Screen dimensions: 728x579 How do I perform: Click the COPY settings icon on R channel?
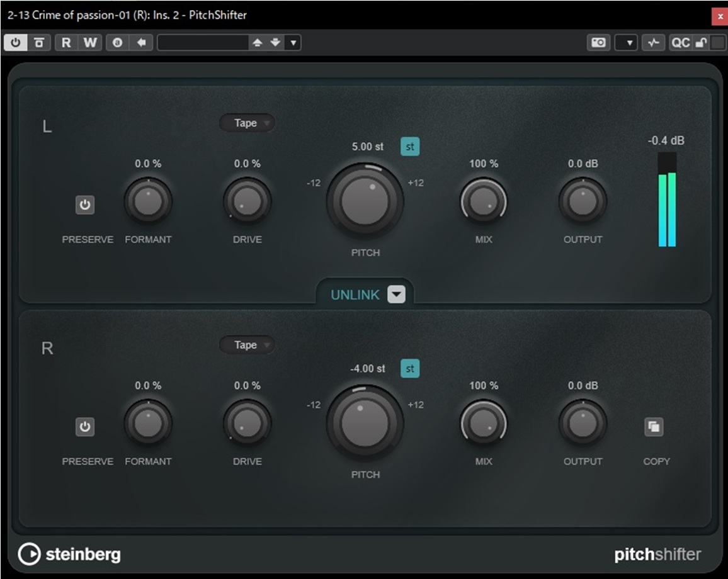[x=654, y=427]
